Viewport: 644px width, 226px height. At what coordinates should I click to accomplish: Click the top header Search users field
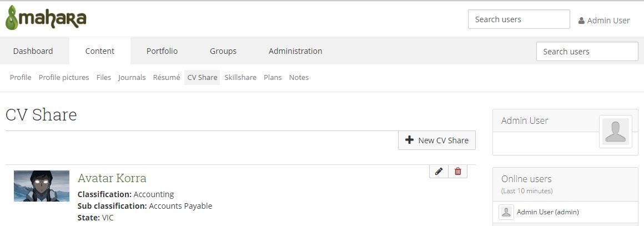519,19
